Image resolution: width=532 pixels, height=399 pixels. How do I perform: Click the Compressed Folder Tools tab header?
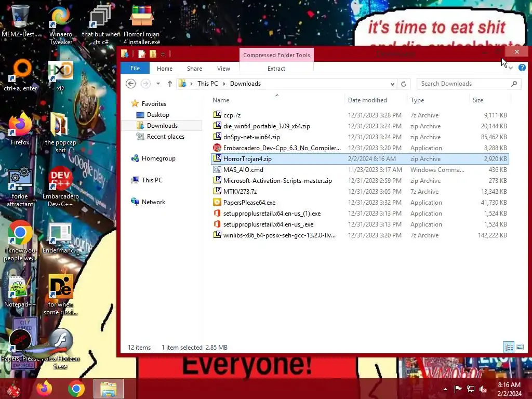point(276,55)
